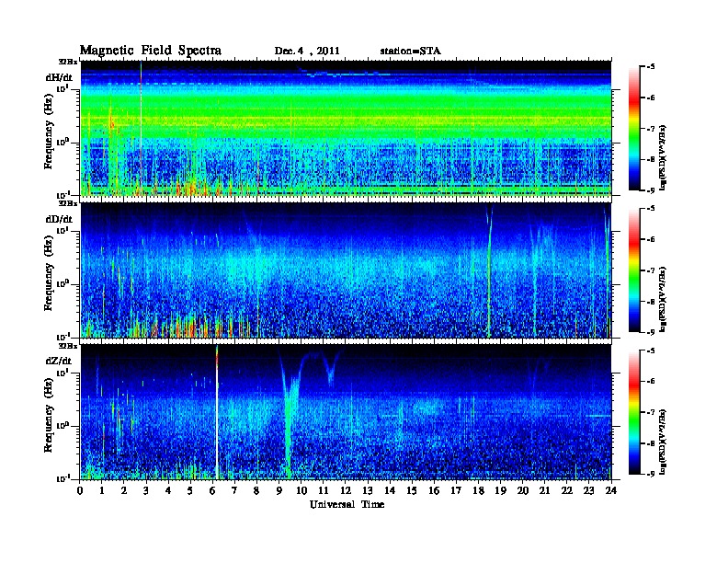This screenshot has height=563, width=728.
Task: Click the log(PSD) label beside the dH/dt color bar
Action: point(664,157)
